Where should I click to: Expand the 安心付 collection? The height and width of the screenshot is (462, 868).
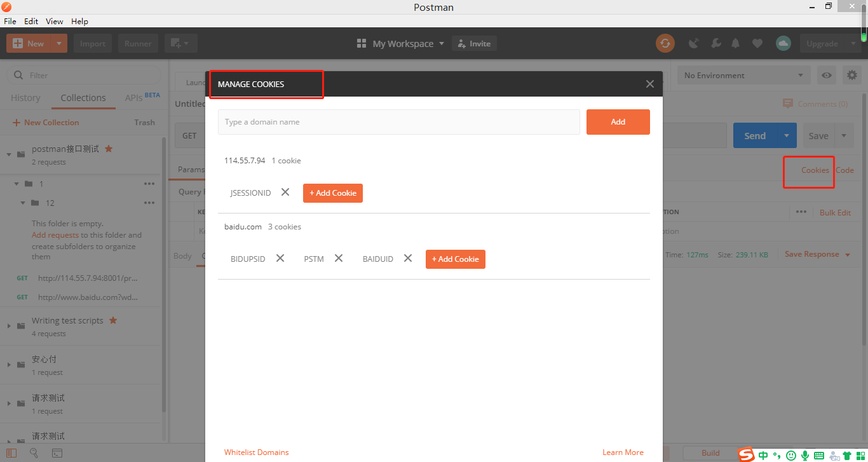pyautogui.click(x=9, y=365)
